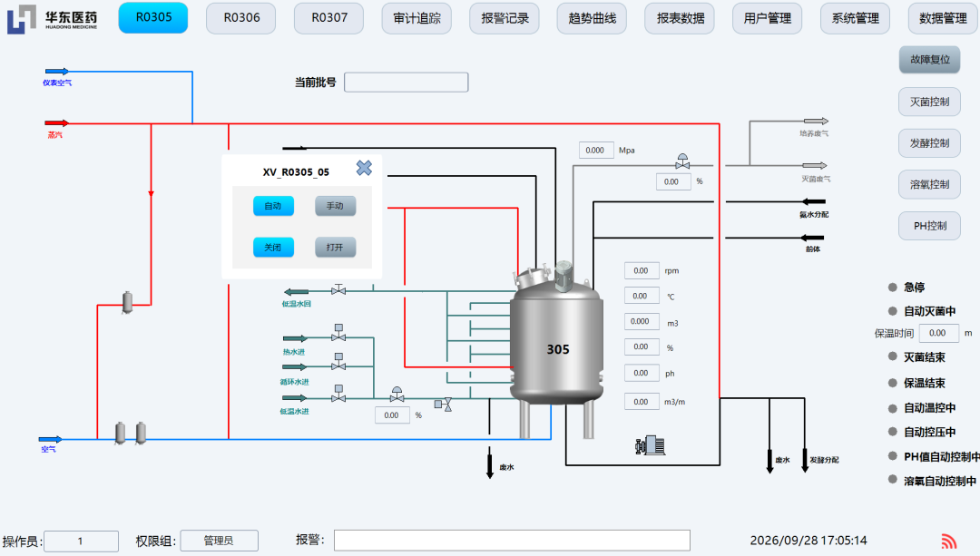Open the 系统管理 system management page
The height and width of the screenshot is (556, 980).
coord(855,18)
